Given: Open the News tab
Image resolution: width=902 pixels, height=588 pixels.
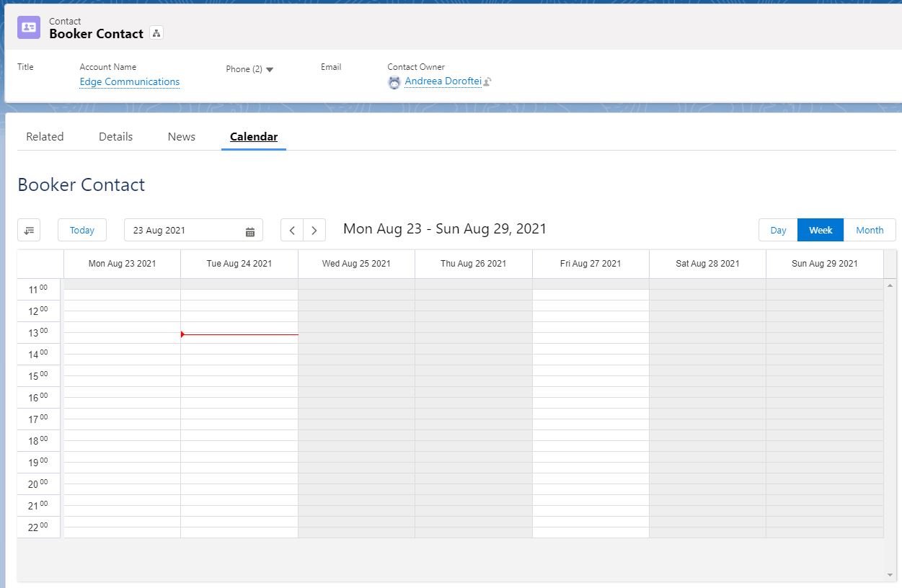Looking at the screenshot, I should point(182,136).
